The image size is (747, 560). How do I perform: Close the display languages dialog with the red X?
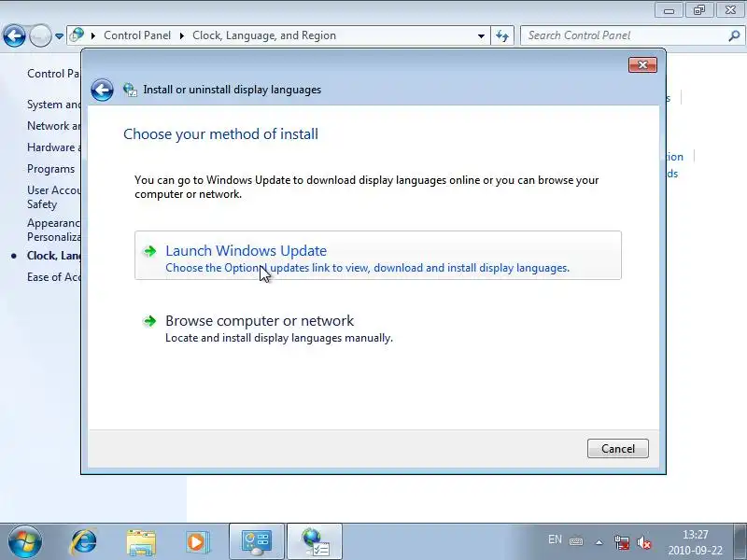[642, 65]
